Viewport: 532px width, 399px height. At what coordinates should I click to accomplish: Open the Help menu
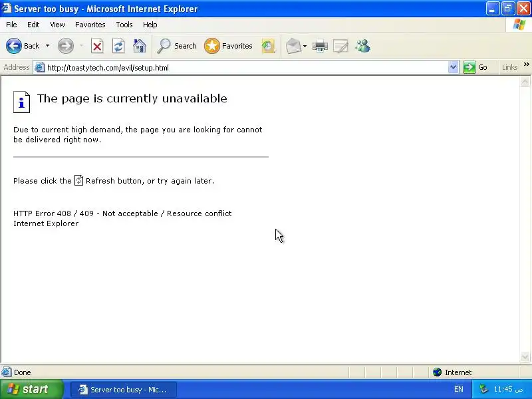click(x=150, y=25)
